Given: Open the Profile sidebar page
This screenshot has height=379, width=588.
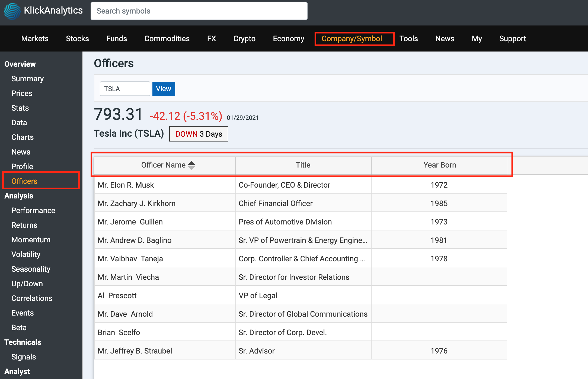Looking at the screenshot, I should click(x=22, y=166).
